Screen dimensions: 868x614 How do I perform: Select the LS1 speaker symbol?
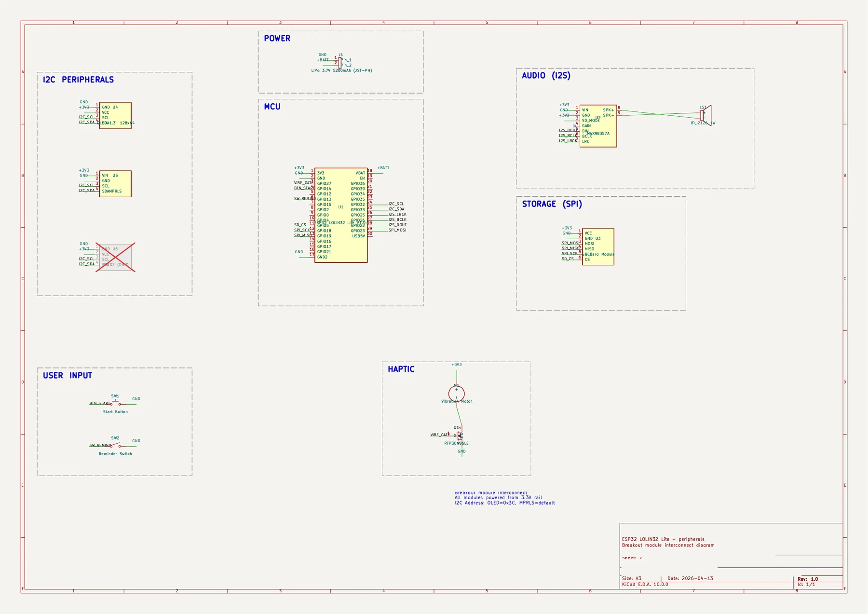click(706, 115)
